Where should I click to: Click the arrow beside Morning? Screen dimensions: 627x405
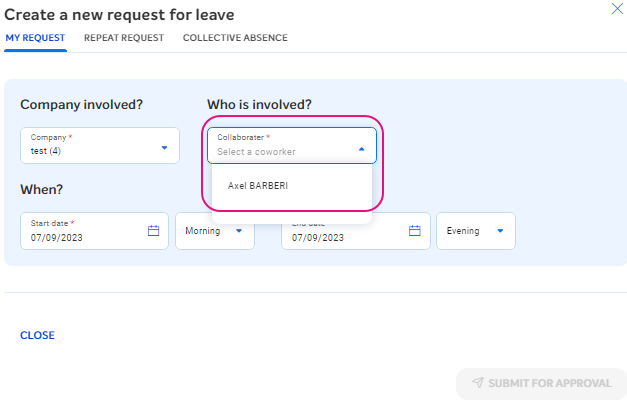coord(239,231)
